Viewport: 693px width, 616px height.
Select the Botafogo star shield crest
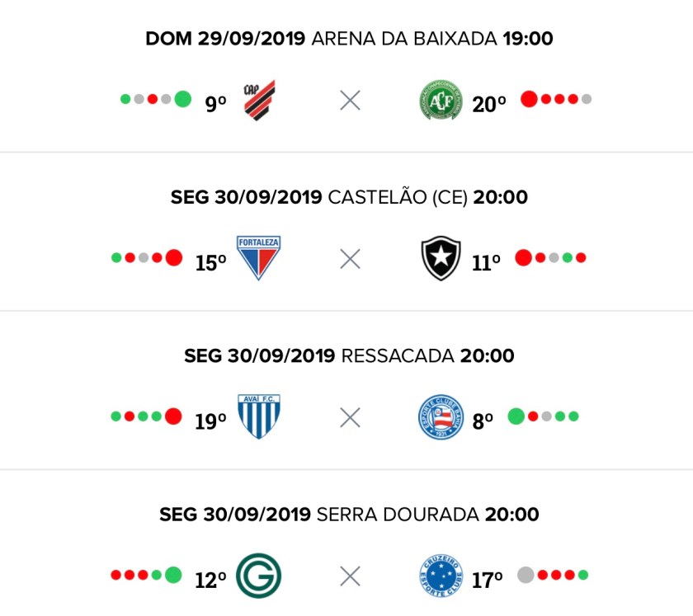(x=441, y=259)
